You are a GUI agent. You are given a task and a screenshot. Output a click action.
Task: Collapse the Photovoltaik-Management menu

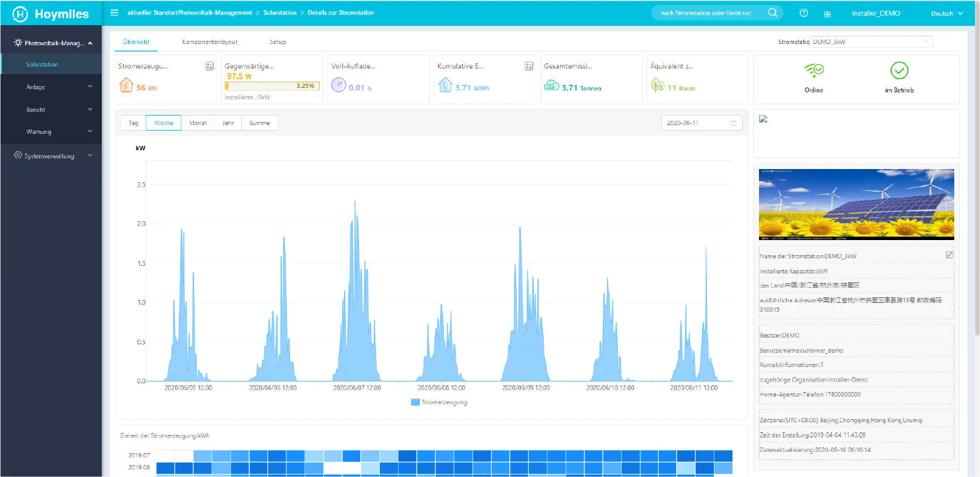(x=51, y=43)
